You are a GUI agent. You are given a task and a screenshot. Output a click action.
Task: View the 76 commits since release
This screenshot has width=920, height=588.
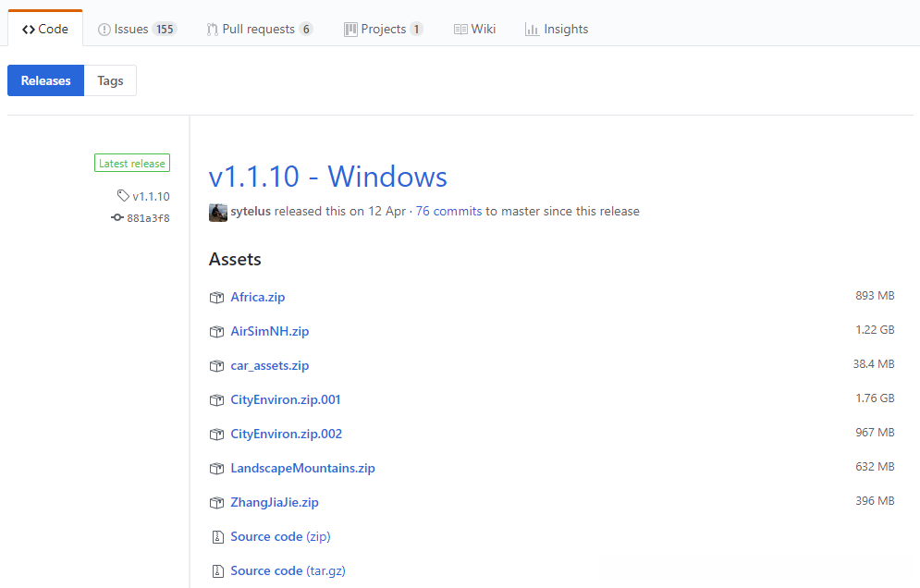coord(448,212)
